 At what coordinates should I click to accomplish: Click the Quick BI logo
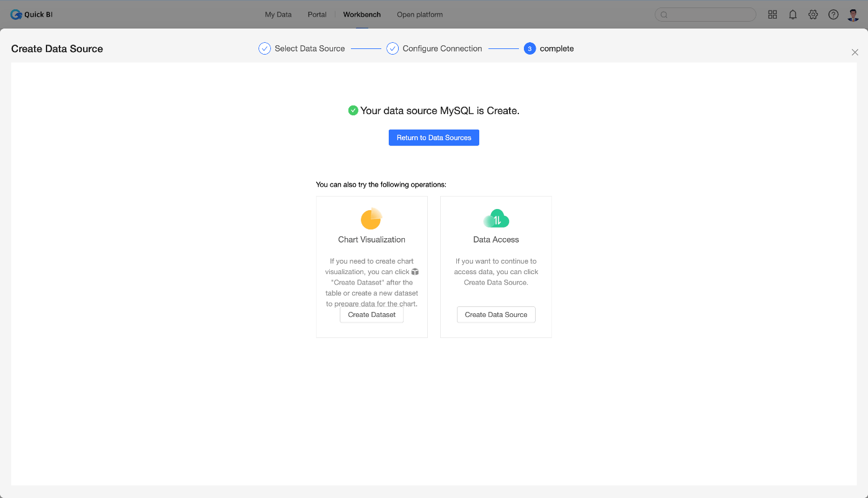point(31,14)
